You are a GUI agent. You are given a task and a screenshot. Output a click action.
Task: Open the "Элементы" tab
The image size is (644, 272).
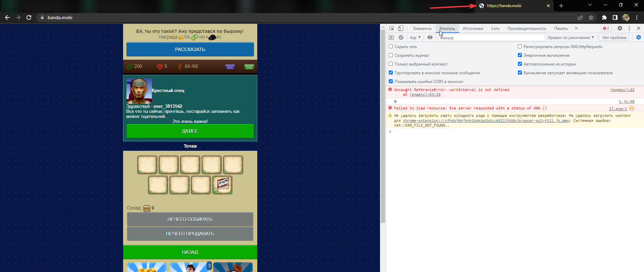[x=422, y=29]
